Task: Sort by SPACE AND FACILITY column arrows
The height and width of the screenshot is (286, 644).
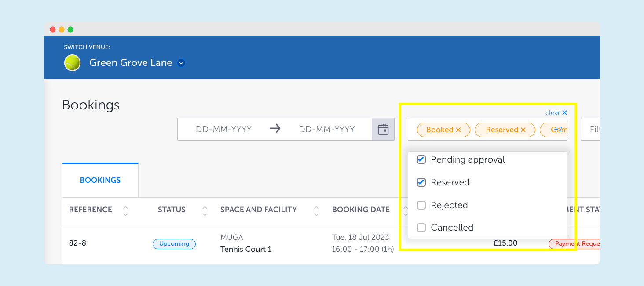Action: point(316,210)
